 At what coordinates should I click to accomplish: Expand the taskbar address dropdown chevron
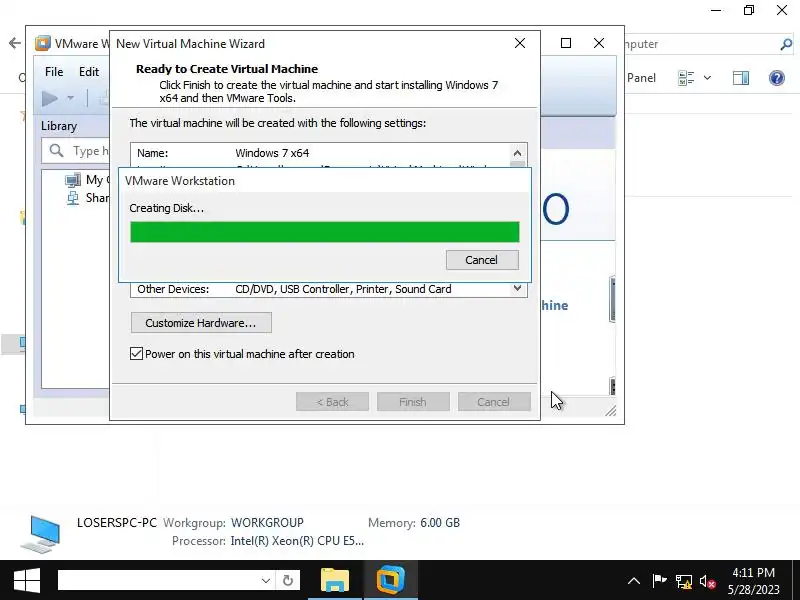pos(266,581)
